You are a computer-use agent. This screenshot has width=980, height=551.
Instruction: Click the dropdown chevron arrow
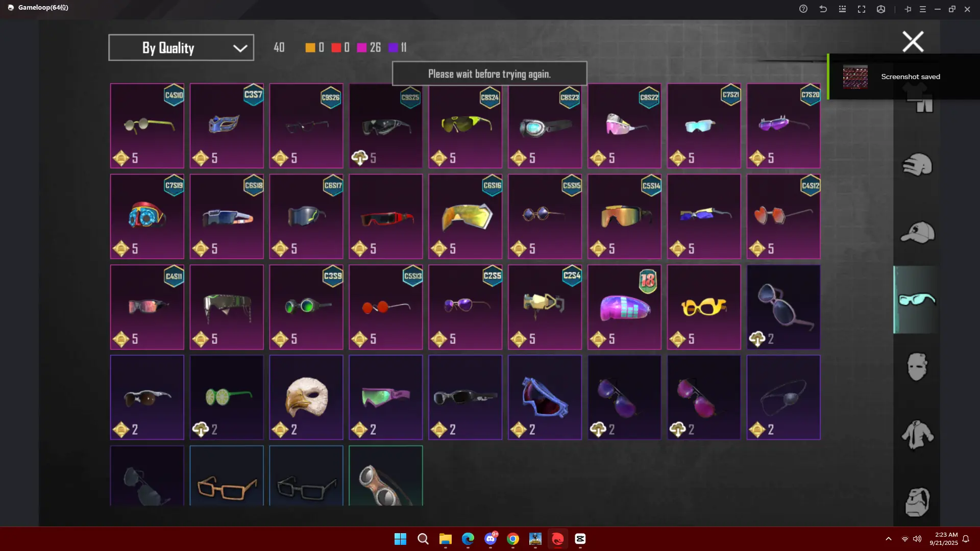coord(240,48)
